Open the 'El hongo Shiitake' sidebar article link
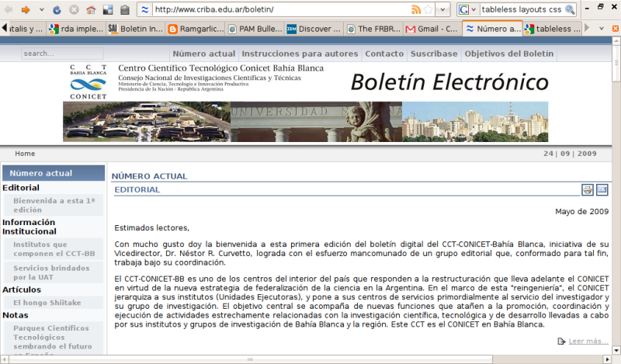 [47, 302]
